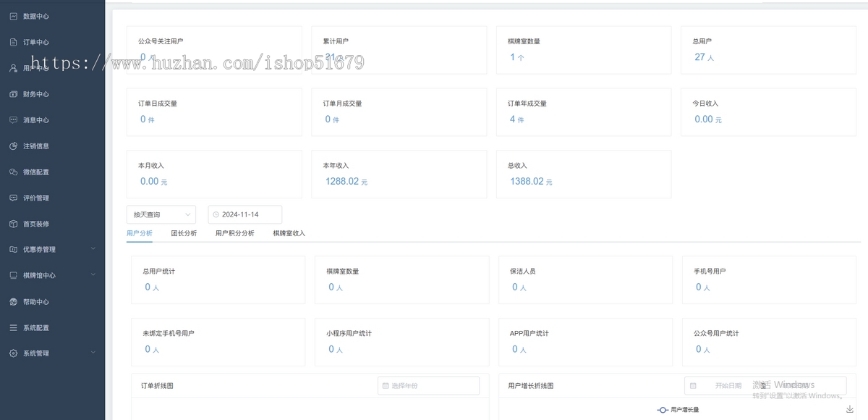Image resolution: width=868 pixels, height=420 pixels.
Task: Click the 公众号用户统计 card
Action: click(x=769, y=342)
